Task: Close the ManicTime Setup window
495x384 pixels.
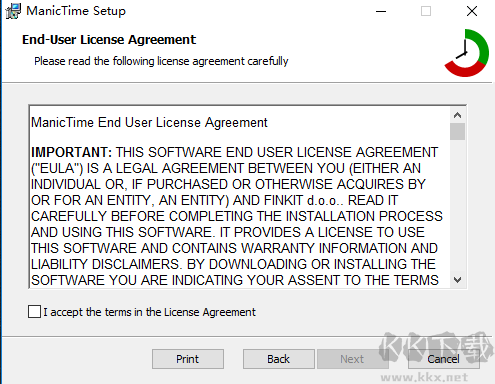Action: [472, 11]
